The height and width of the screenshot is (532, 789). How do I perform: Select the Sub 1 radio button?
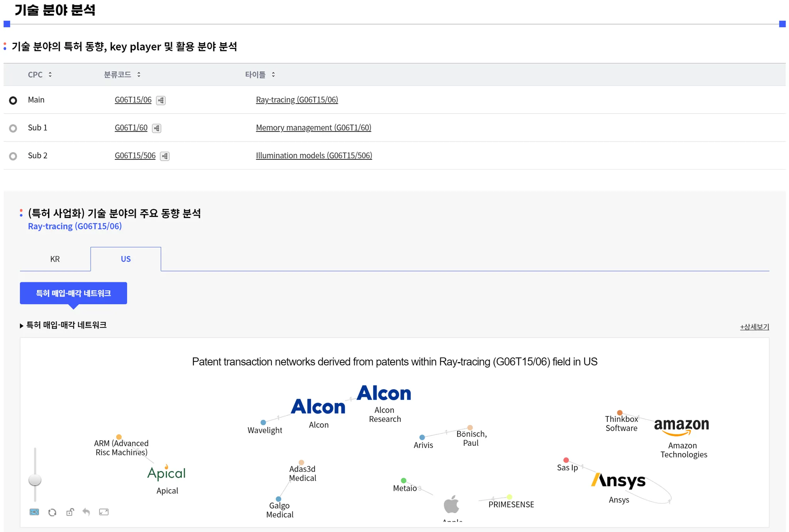point(13,128)
